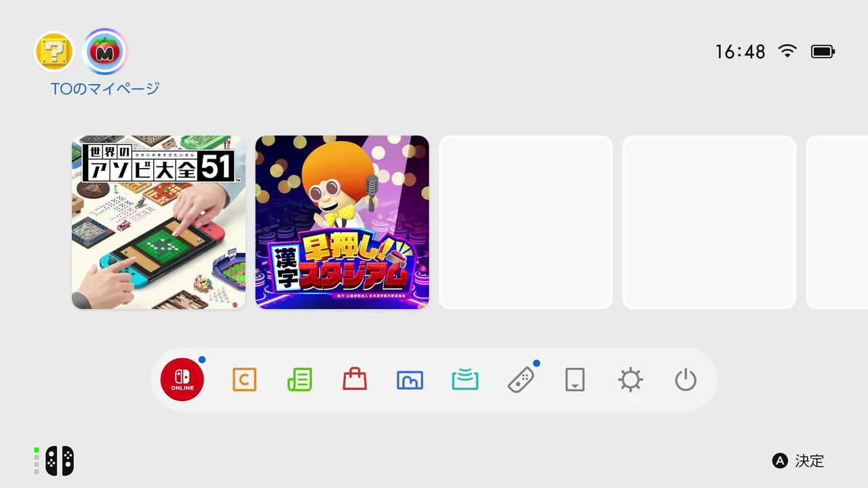
Task: Open Virtual Game Cards icon
Action: coord(575,380)
